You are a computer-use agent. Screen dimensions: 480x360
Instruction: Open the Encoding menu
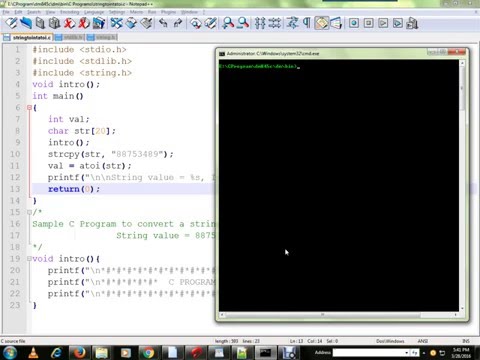[x=70, y=12]
